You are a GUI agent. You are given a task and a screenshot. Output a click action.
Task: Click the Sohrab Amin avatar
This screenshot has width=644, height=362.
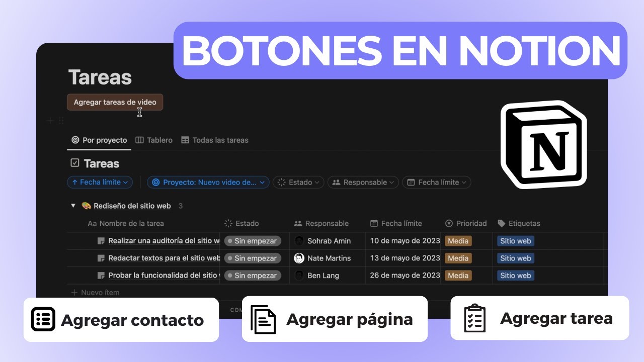pos(299,241)
